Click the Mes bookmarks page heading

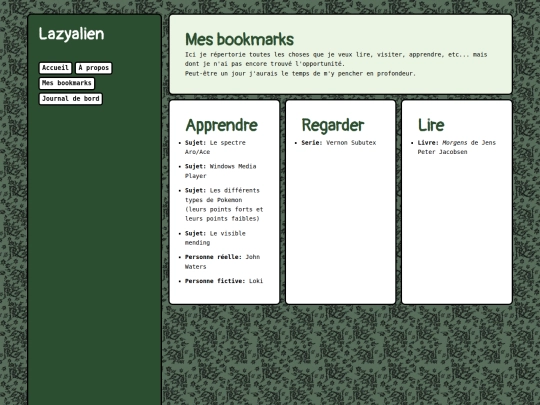[x=239, y=39]
